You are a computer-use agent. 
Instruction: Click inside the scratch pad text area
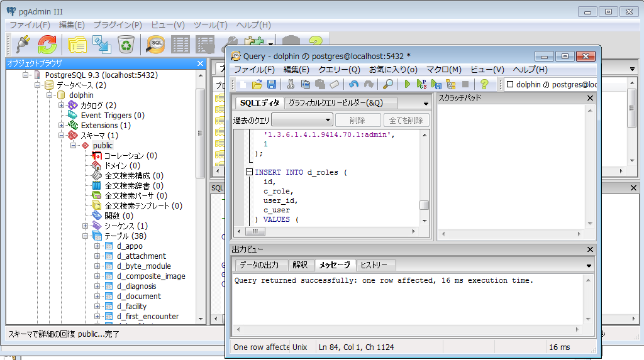tap(511, 166)
